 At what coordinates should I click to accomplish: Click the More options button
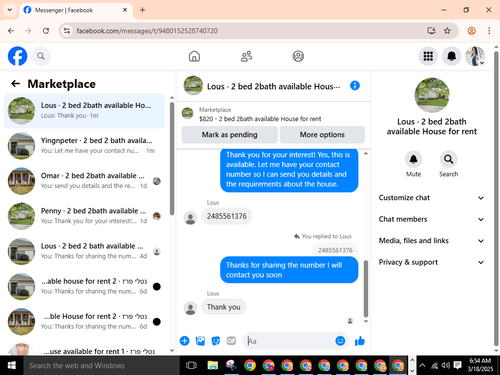[x=322, y=135]
